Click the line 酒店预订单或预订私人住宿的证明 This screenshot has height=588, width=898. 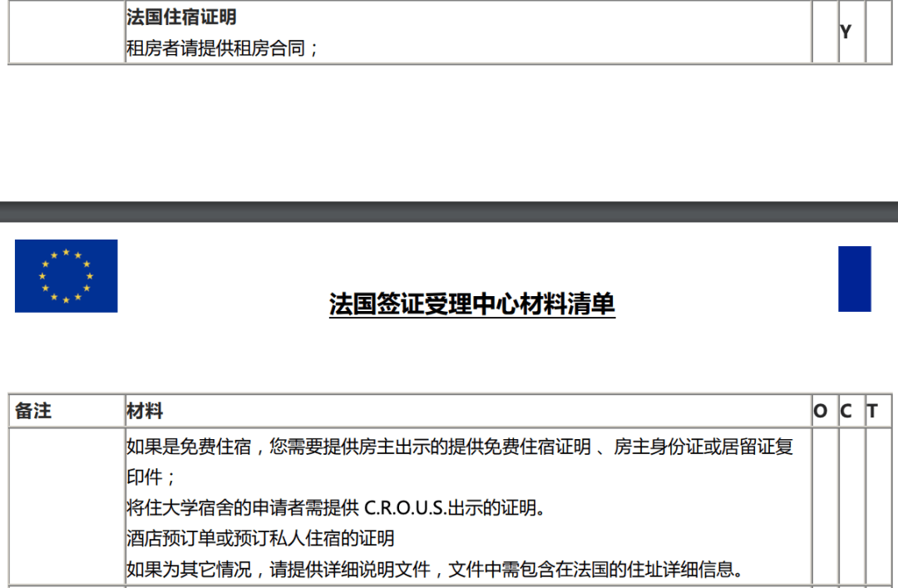point(260,538)
